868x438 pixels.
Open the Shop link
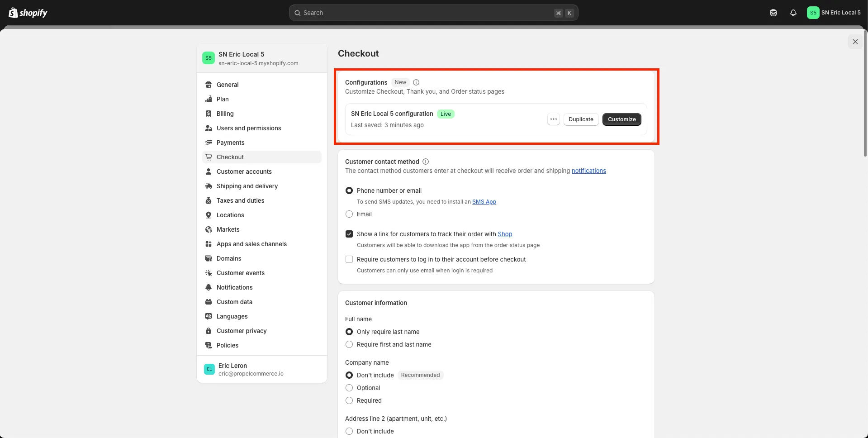pyautogui.click(x=505, y=234)
